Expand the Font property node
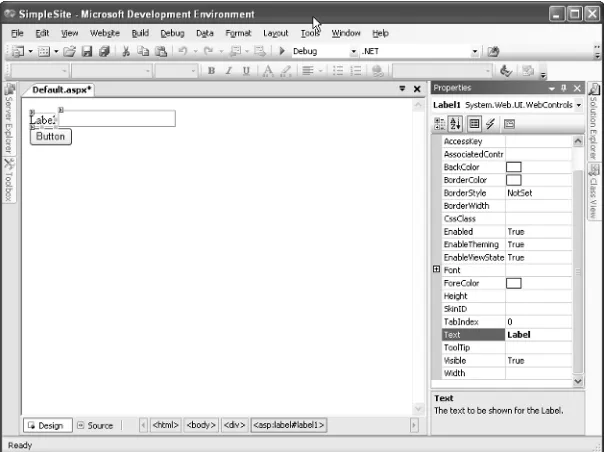 click(x=436, y=269)
